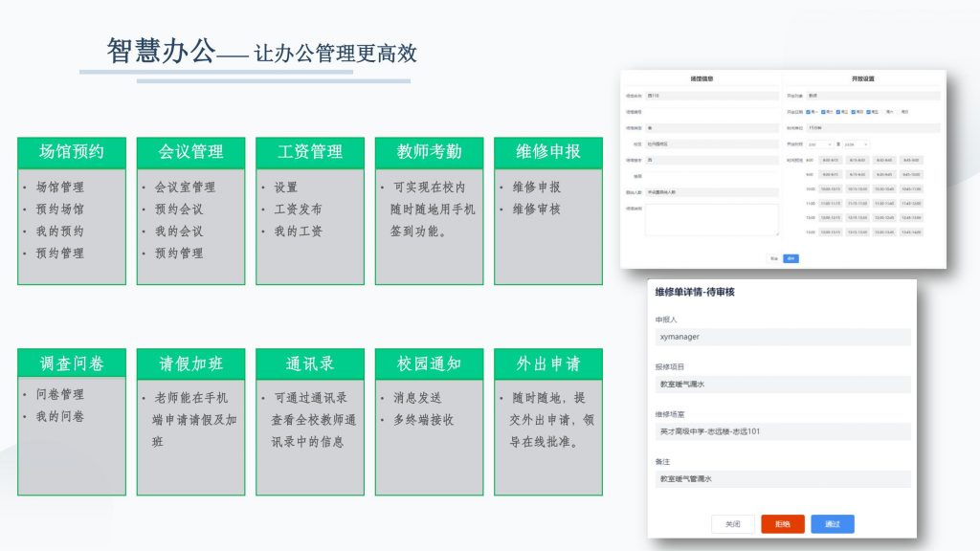Click the 场馆预约 green header card
This screenshot has height=551, width=980.
pyautogui.click(x=72, y=152)
